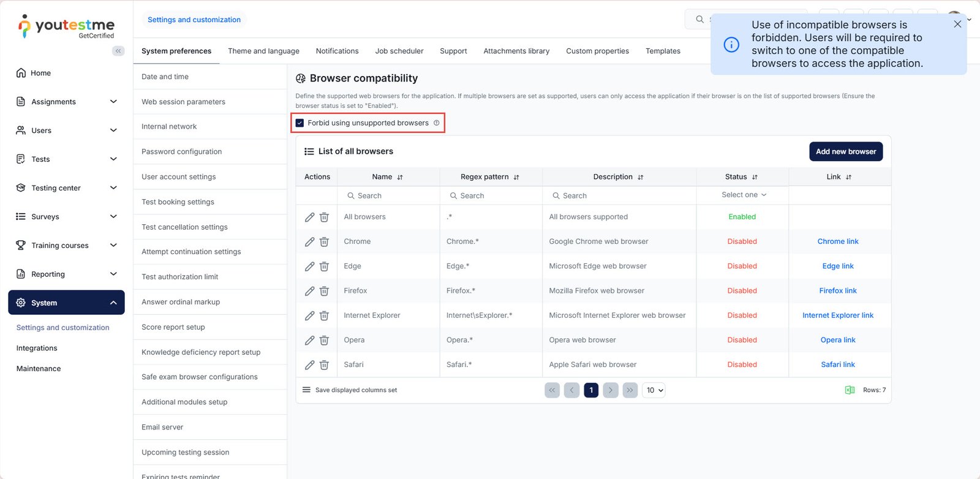980x479 pixels.
Task: Open the Job scheduler tab
Action: [399, 51]
